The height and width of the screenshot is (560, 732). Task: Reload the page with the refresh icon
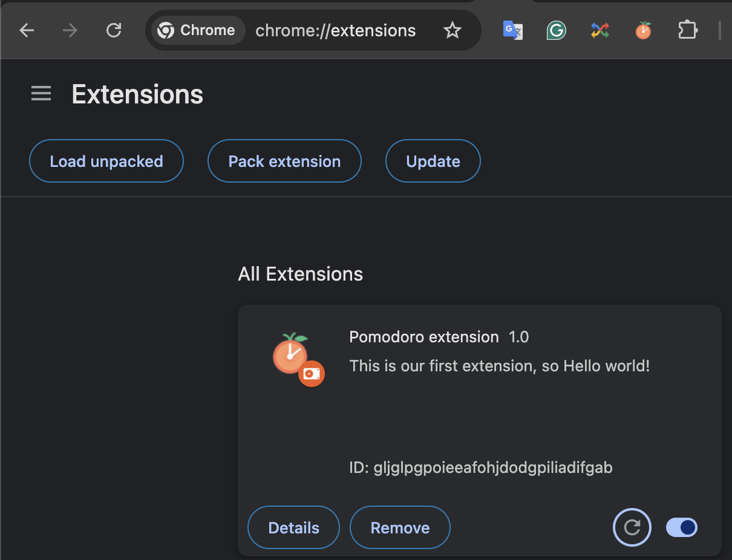point(114,30)
